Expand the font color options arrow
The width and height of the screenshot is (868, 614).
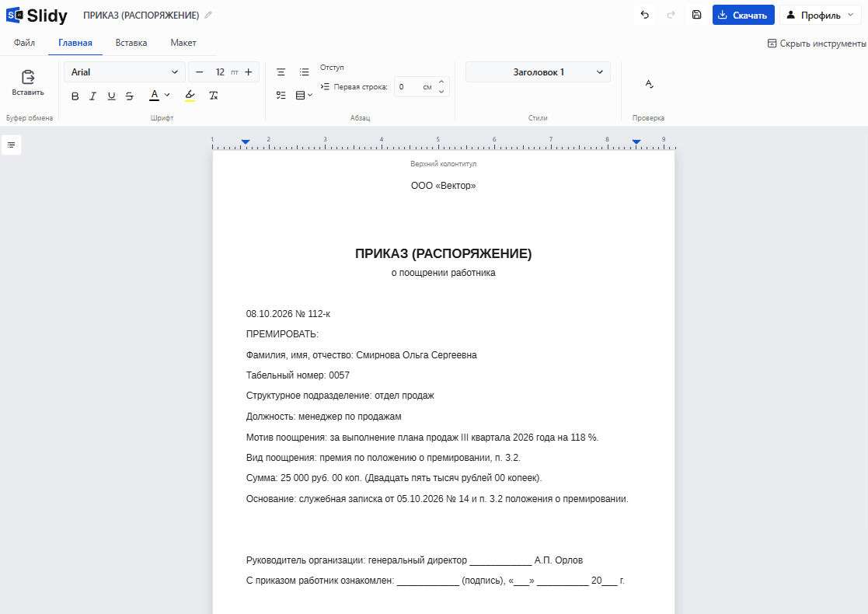167,96
